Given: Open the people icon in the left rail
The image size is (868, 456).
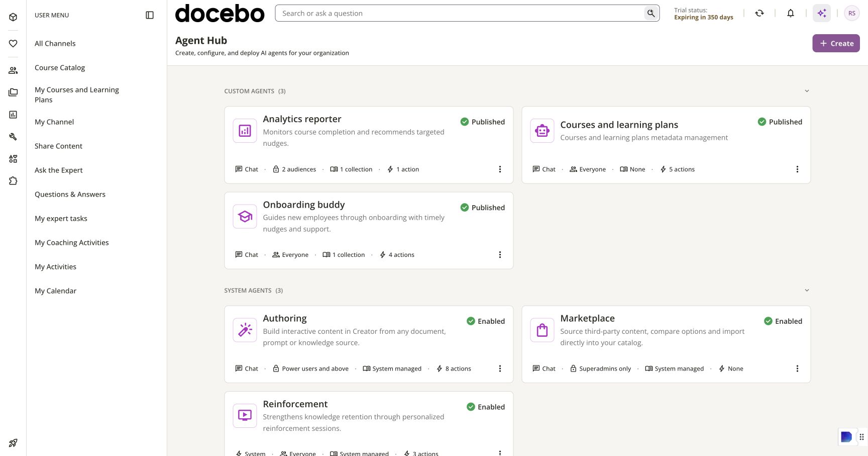Looking at the screenshot, I should pos(13,70).
